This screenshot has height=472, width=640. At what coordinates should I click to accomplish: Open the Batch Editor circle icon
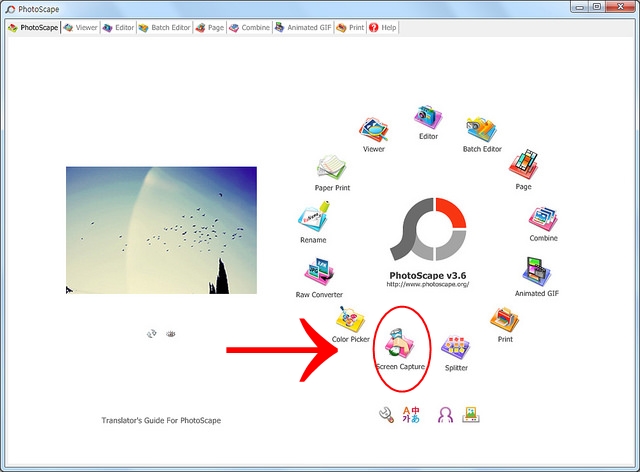coord(482,130)
